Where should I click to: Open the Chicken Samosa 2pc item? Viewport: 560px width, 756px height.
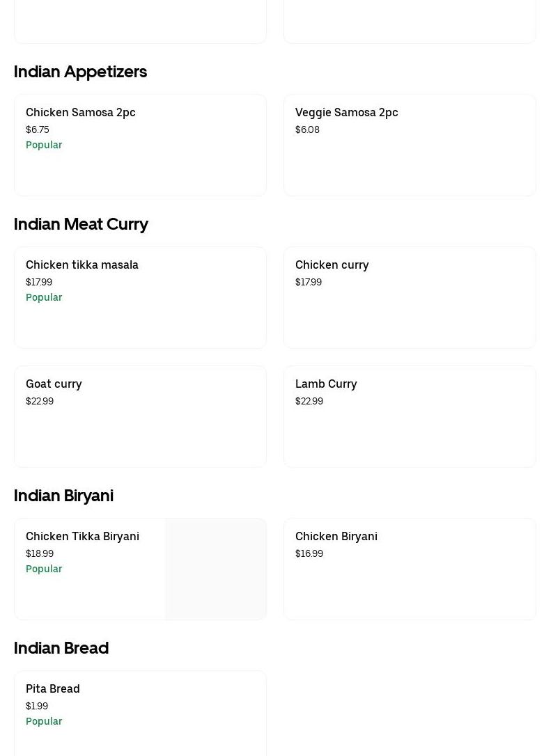81,112
